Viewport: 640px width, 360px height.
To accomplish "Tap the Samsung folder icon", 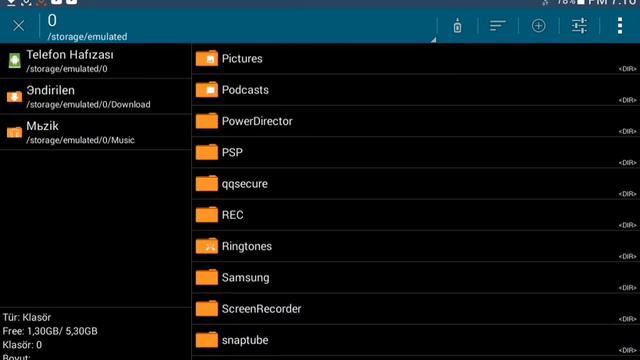I will [207, 277].
